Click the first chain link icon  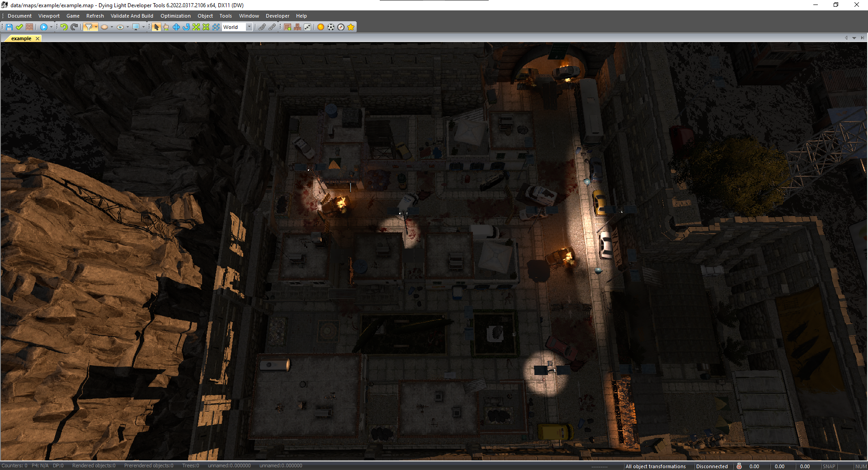point(262,27)
